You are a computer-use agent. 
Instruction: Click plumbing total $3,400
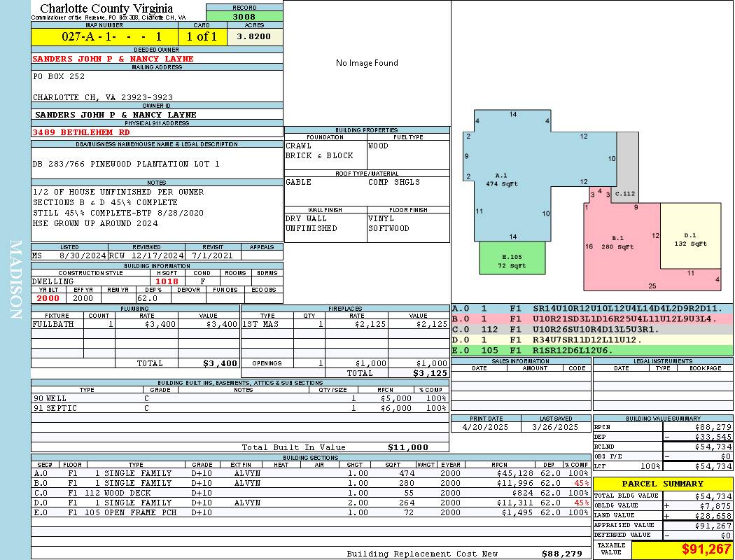pos(220,363)
